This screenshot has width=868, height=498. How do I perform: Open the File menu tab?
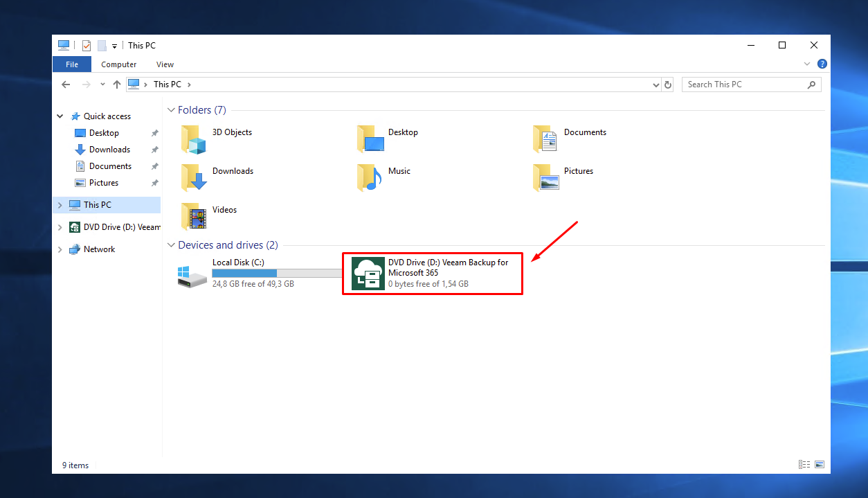tap(72, 64)
